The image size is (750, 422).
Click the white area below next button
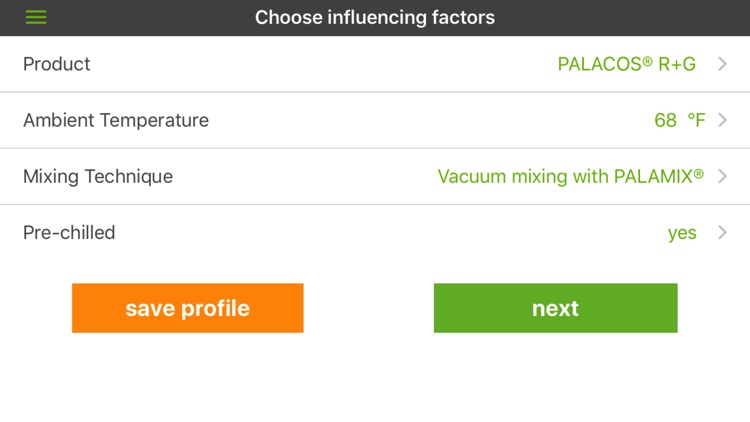tap(555, 380)
